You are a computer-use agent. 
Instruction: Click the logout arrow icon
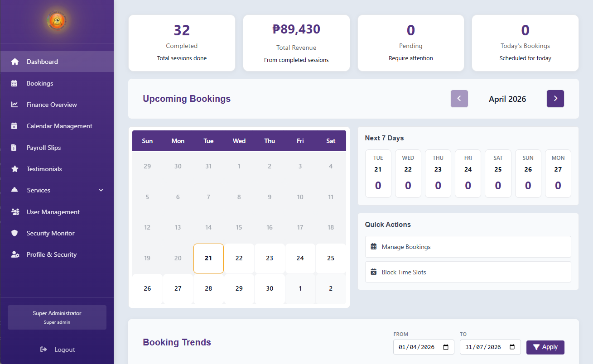click(44, 350)
